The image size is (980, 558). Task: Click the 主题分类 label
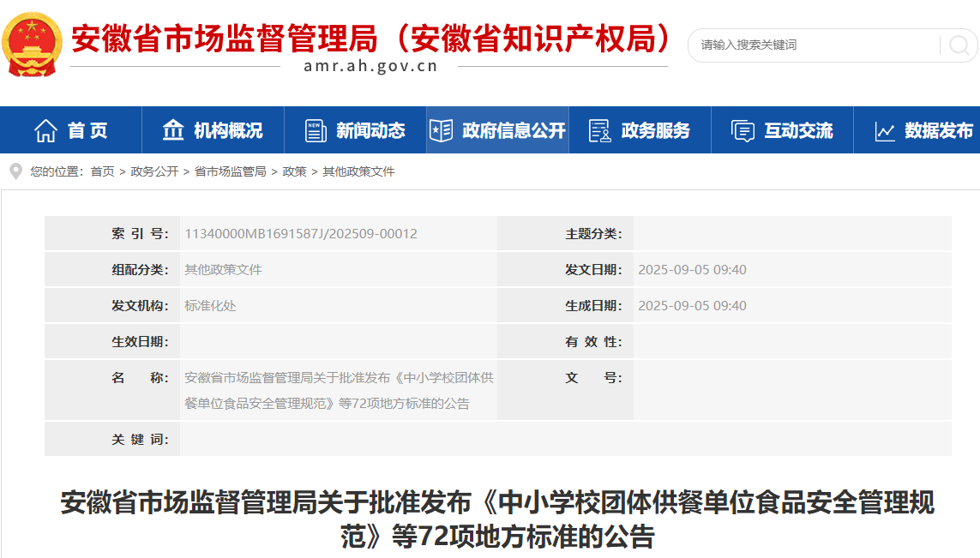tap(594, 234)
